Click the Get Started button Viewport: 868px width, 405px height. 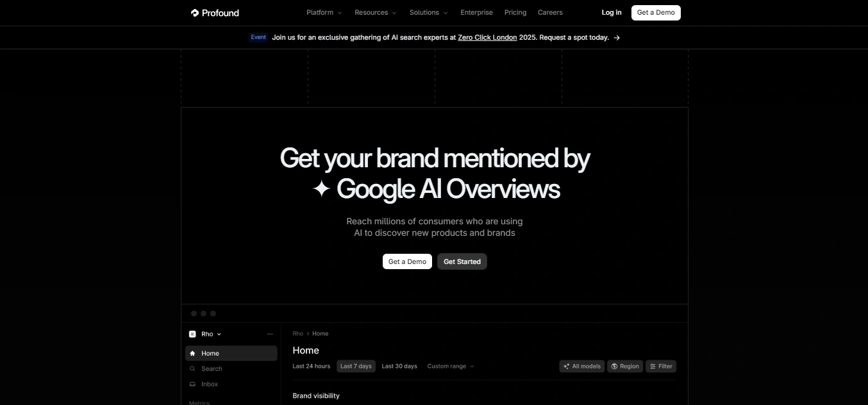[x=462, y=261]
